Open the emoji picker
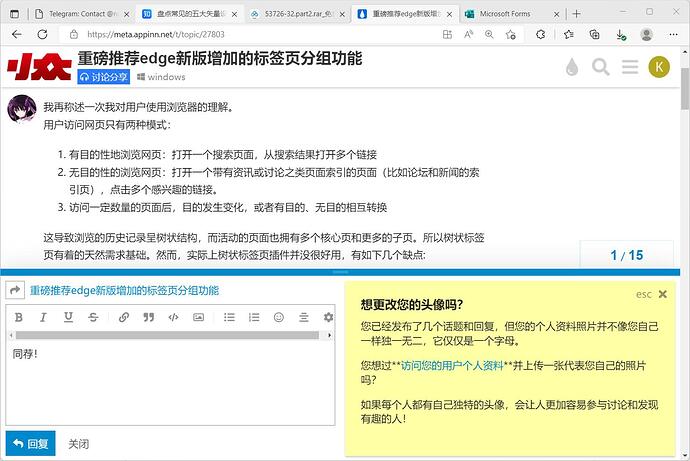 279,317
